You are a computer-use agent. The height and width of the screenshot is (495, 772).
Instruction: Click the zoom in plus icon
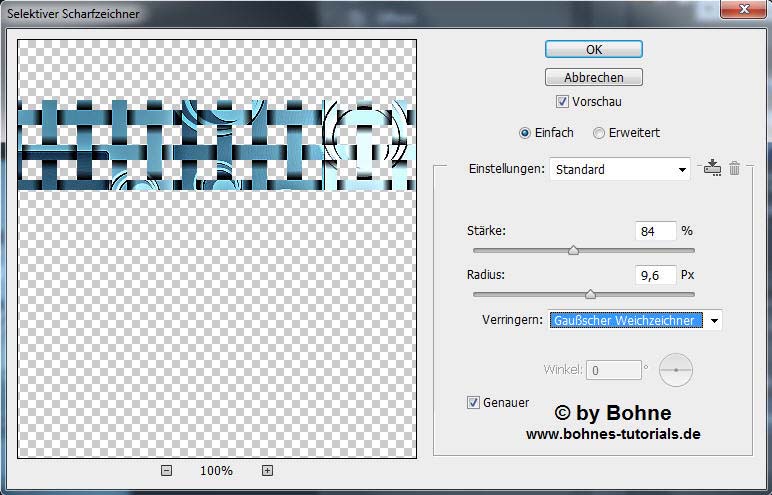(x=267, y=471)
